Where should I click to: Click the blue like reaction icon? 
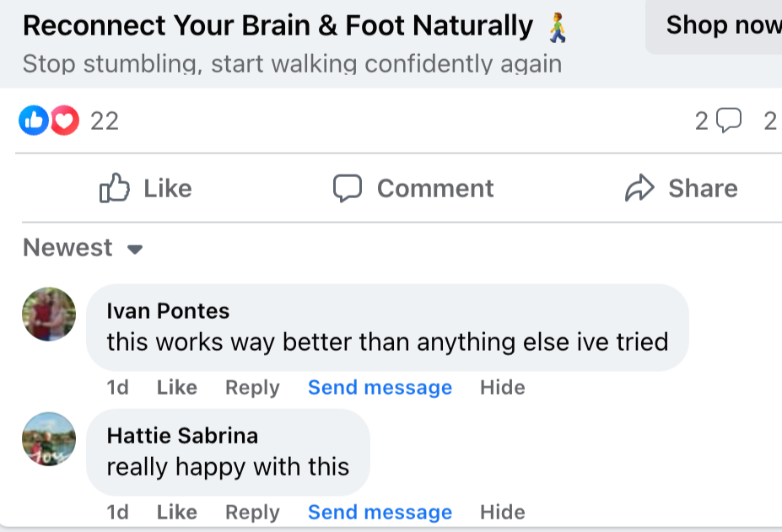(33, 121)
